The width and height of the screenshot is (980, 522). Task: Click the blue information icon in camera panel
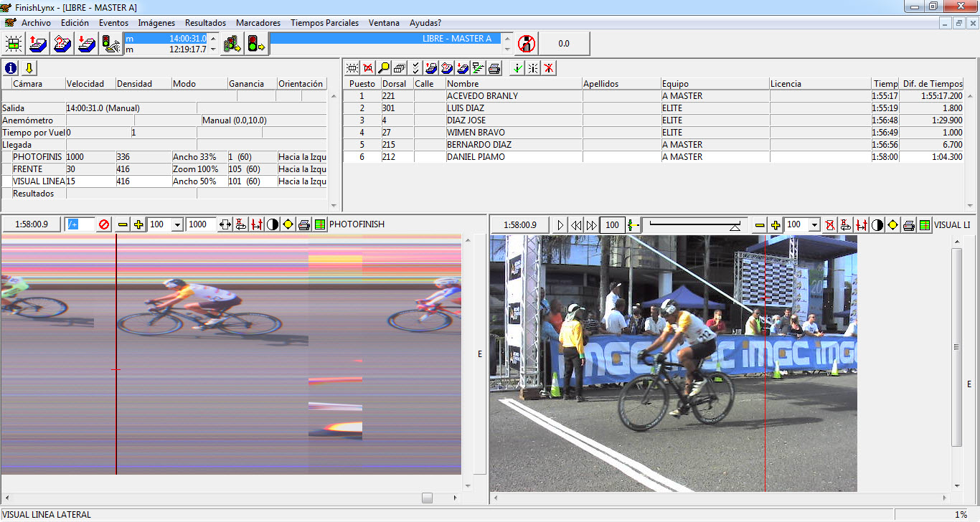(11, 68)
